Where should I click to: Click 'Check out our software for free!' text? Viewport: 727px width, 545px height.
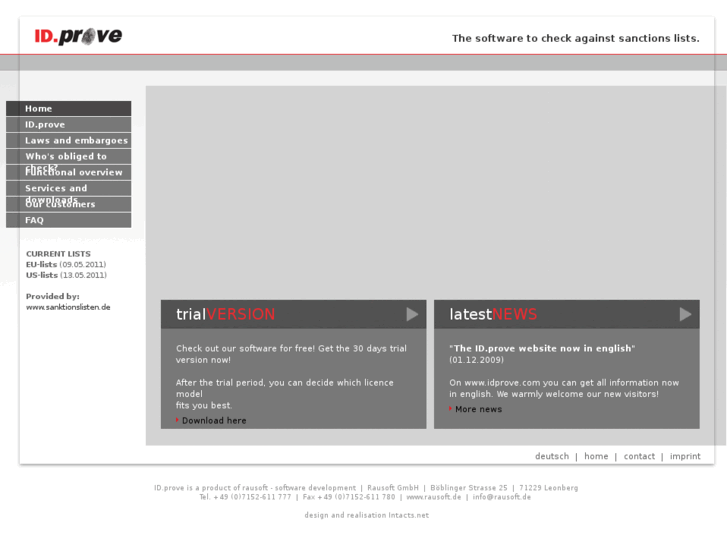point(245,348)
